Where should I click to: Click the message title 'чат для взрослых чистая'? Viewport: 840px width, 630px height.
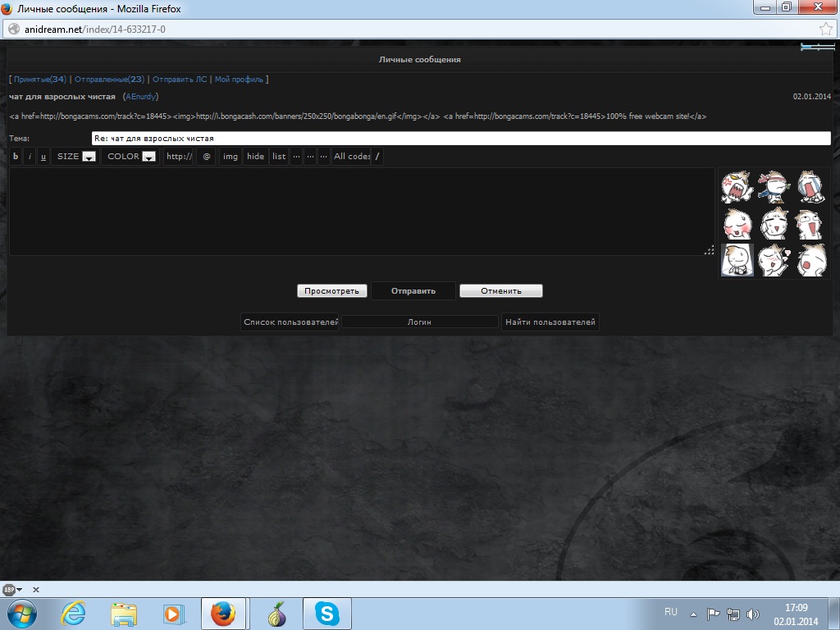(x=62, y=97)
